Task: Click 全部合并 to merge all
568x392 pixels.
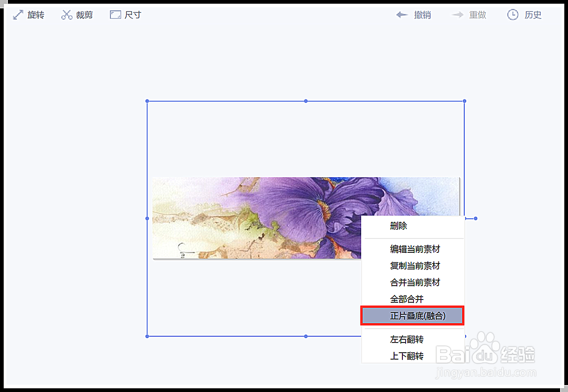Action: 407,299
